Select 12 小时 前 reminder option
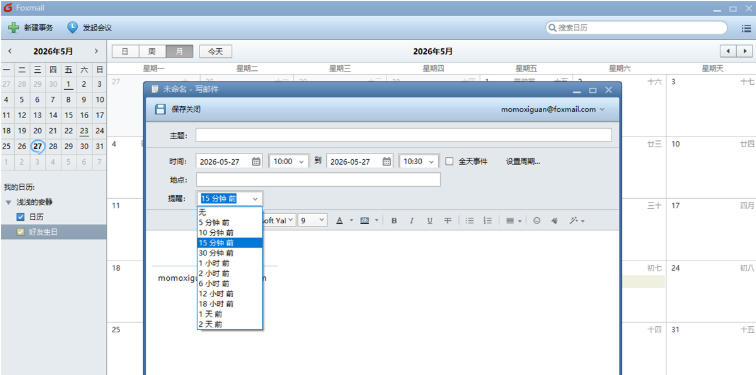The image size is (756, 375). 230,294
